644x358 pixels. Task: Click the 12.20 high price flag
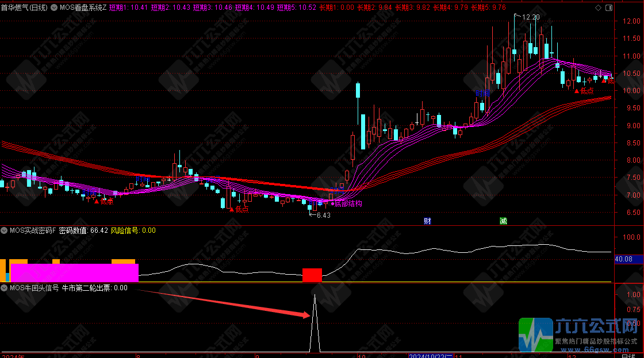tap(530, 17)
